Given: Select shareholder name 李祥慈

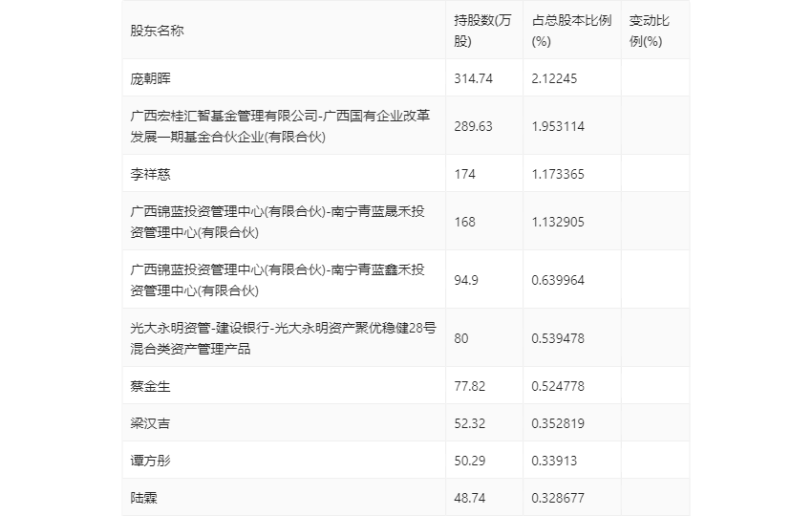Looking at the screenshot, I should (x=150, y=174).
